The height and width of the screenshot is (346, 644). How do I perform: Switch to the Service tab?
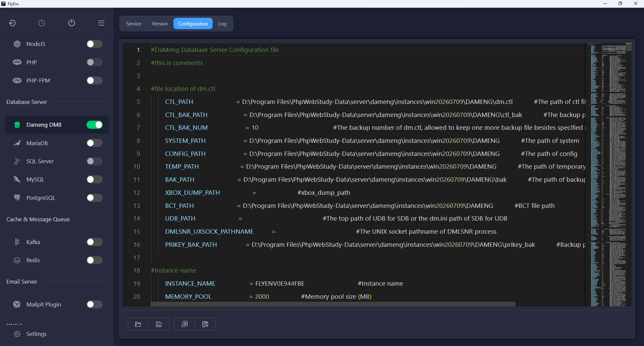[x=133, y=24]
